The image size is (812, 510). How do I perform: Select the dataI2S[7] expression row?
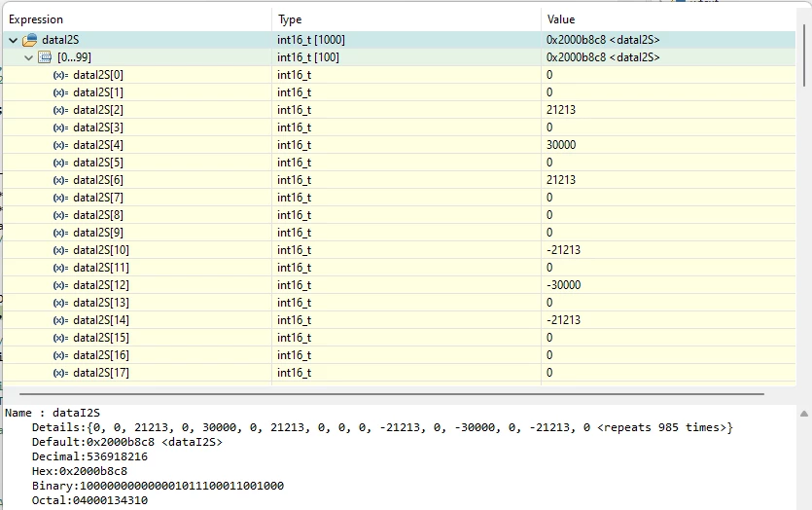[399, 198]
